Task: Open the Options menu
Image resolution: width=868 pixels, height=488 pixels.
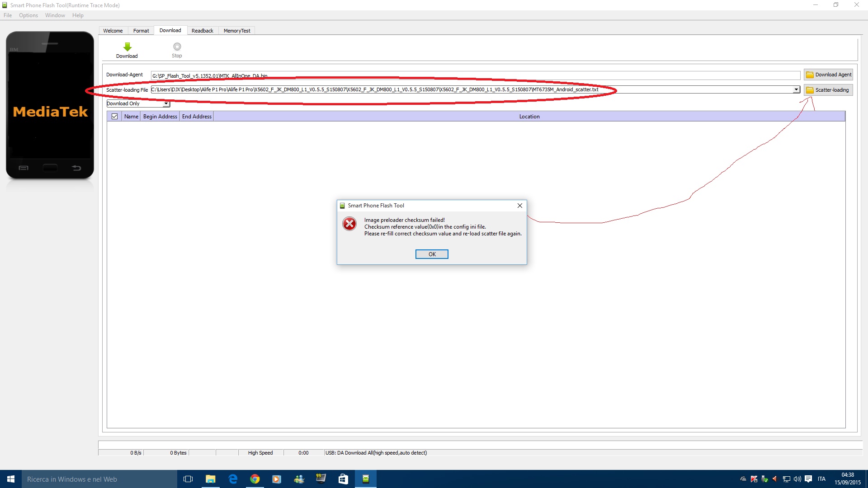Action: [x=28, y=15]
